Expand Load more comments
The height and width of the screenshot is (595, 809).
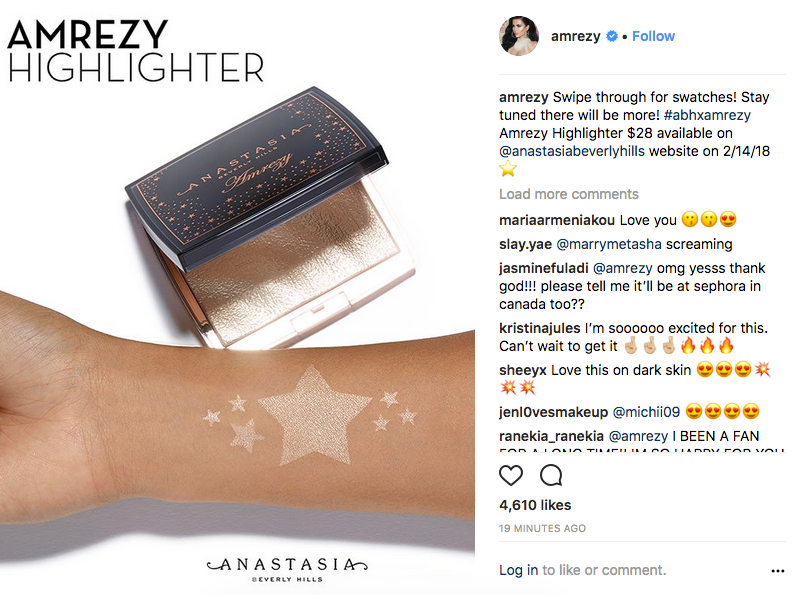coord(569,194)
